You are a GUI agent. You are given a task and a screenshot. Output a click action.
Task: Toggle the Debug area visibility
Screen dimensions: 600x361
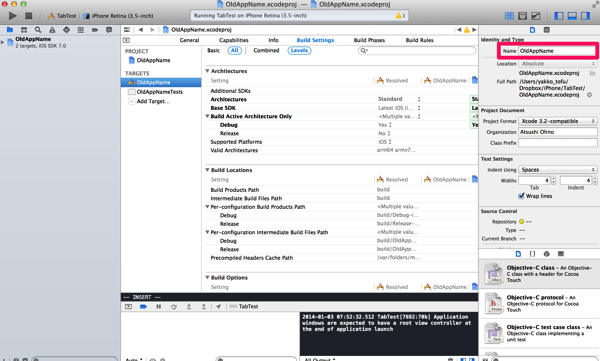572,16
